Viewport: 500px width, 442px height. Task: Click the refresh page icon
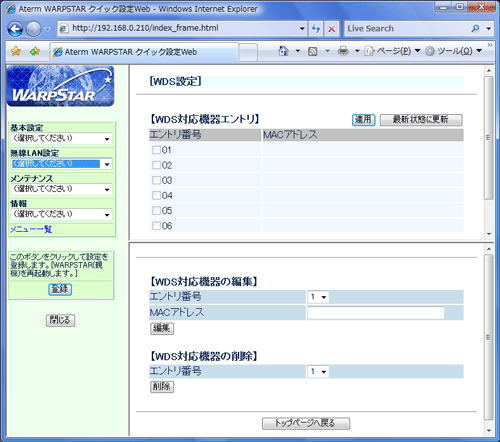click(x=315, y=29)
